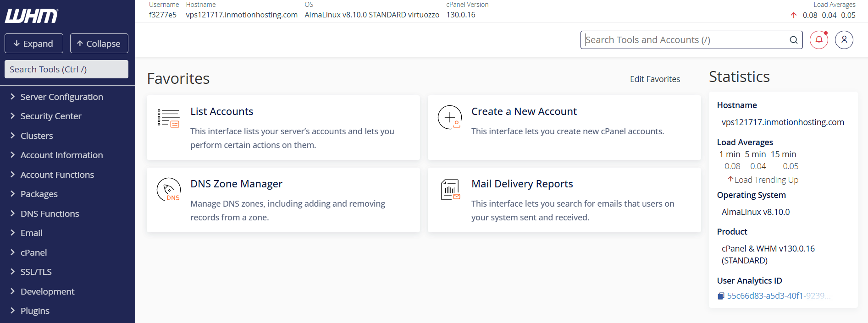The height and width of the screenshot is (323, 868).
Task: Click the Account Functions menu label
Action: pos(57,175)
